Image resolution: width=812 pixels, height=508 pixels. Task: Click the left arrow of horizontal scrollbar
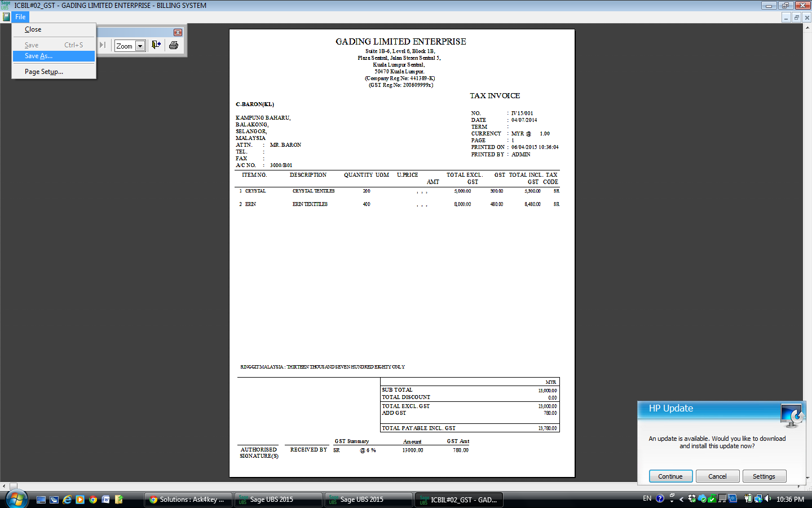(x=4, y=485)
